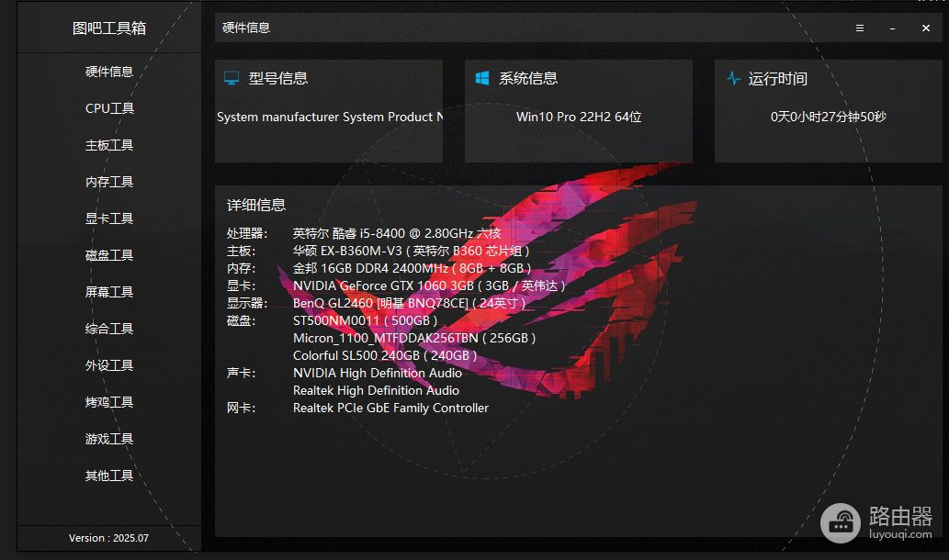Click the pulse icon beside 运行时间
The width and height of the screenshot is (949, 560).
click(733, 79)
